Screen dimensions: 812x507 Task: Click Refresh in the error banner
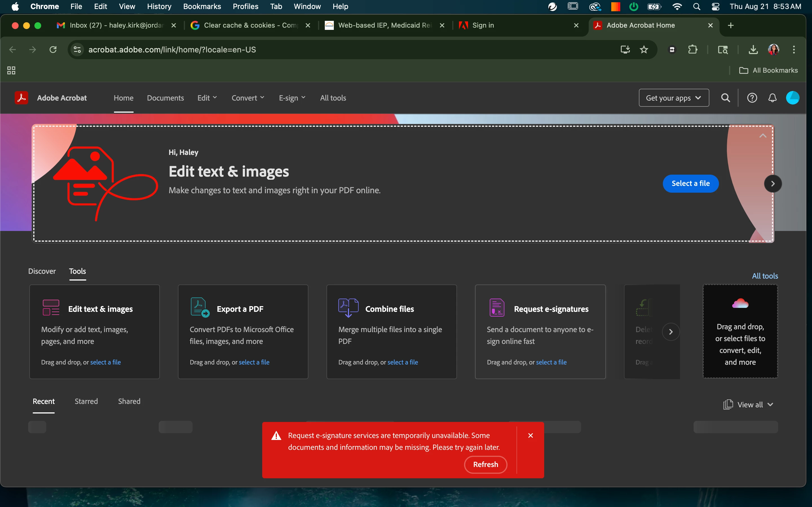tap(485, 464)
